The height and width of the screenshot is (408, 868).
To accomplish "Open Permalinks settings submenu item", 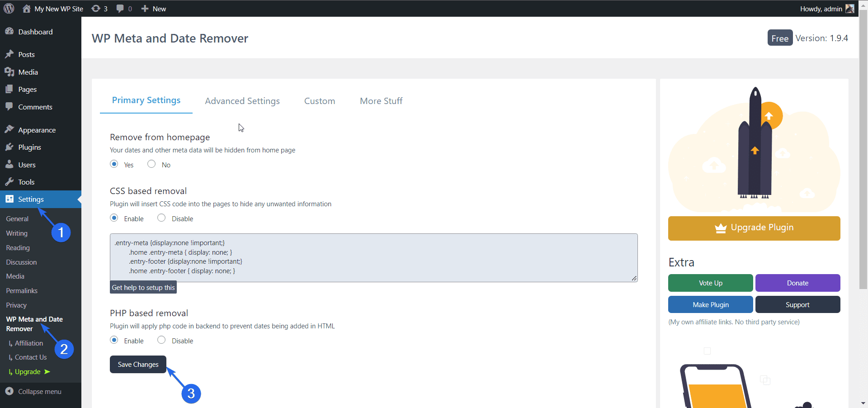I will [x=22, y=291].
